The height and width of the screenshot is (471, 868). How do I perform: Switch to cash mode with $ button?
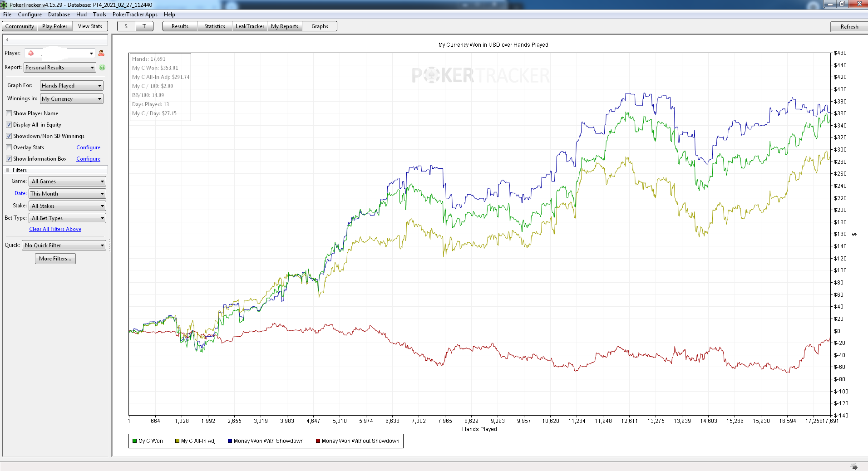[x=126, y=26]
